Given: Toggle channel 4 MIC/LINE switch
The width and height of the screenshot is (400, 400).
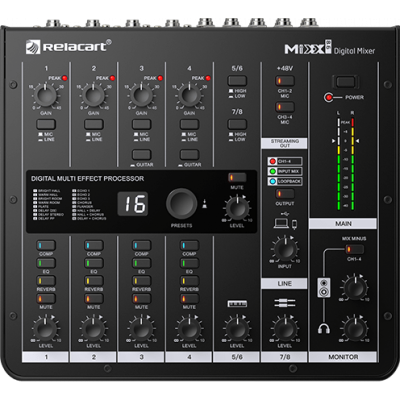Looking at the screenshot, I should [189, 124].
